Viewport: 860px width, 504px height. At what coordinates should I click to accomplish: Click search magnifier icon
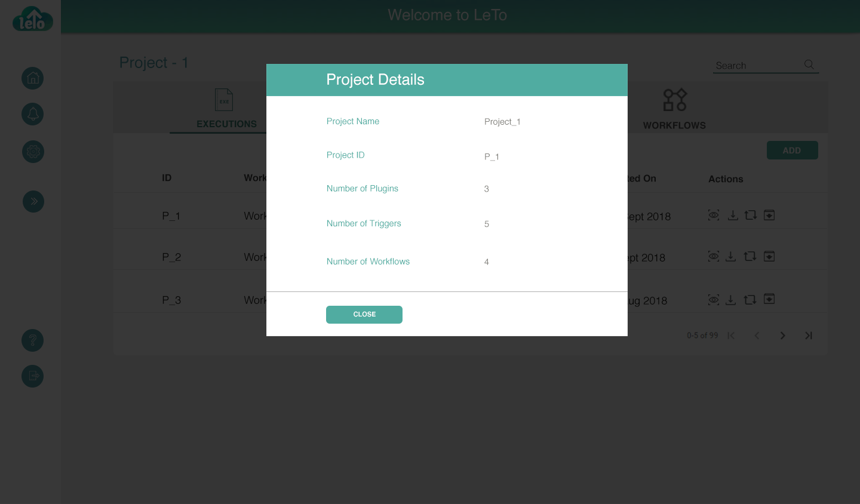coord(809,64)
